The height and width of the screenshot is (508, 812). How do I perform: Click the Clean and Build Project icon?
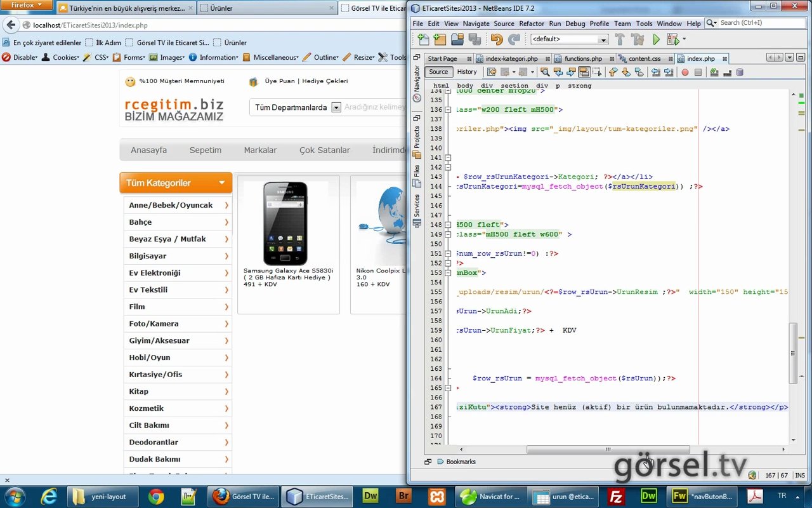638,39
